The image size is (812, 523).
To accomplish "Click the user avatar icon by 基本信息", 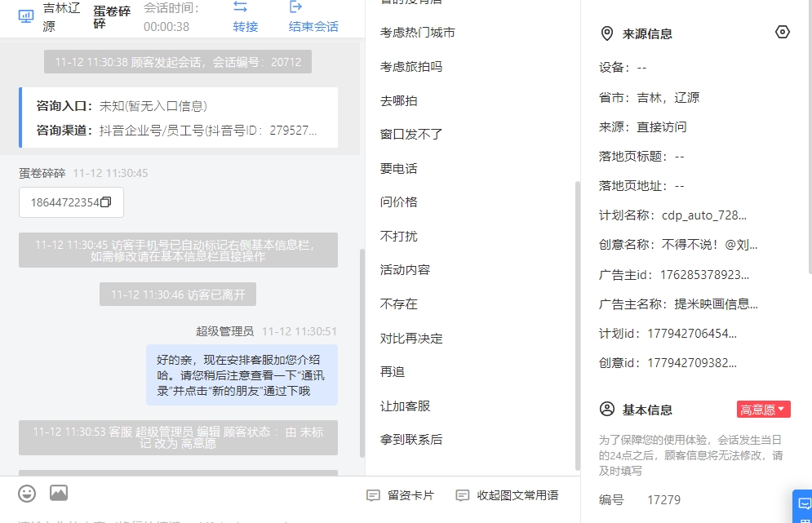I will point(607,409).
